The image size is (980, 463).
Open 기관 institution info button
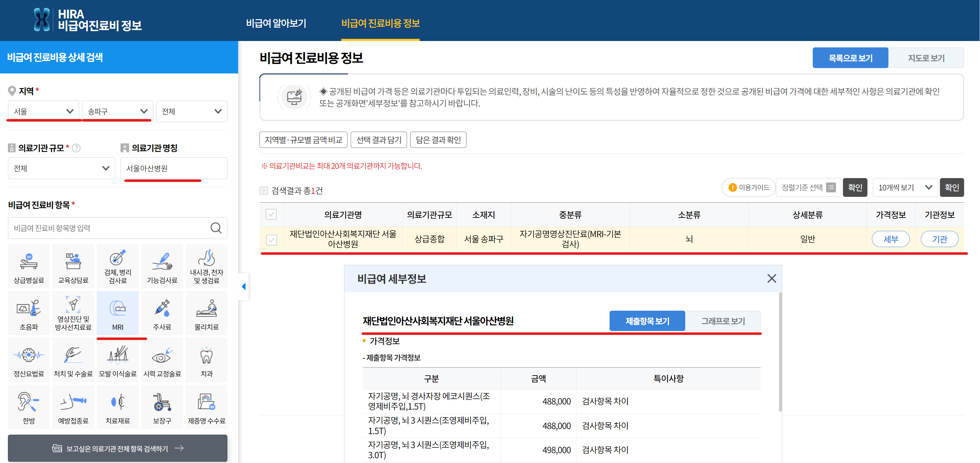point(939,239)
